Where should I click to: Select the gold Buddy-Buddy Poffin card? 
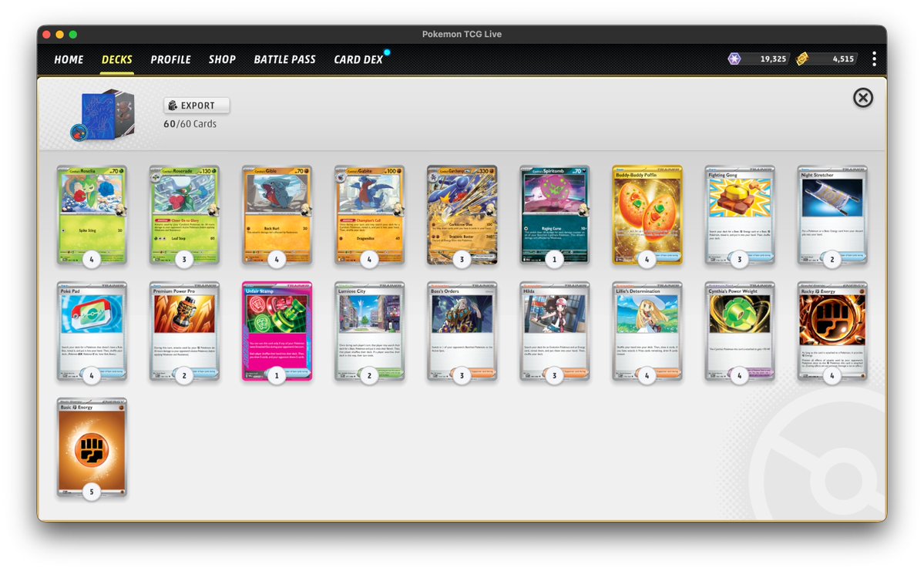(x=647, y=215)
